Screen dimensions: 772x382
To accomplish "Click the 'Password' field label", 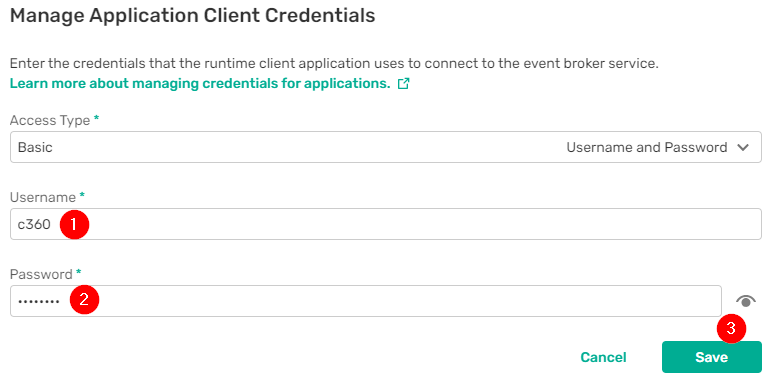I will point(41,274).
